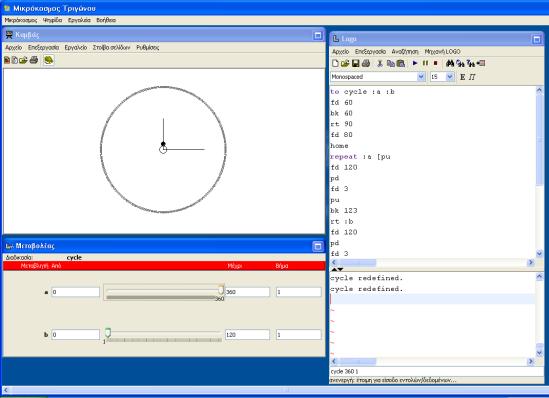Click the splitter down arrow between editor and output
Image resolution: width=549 pixels, height=398 pixels.
click(x=340, y=269)
